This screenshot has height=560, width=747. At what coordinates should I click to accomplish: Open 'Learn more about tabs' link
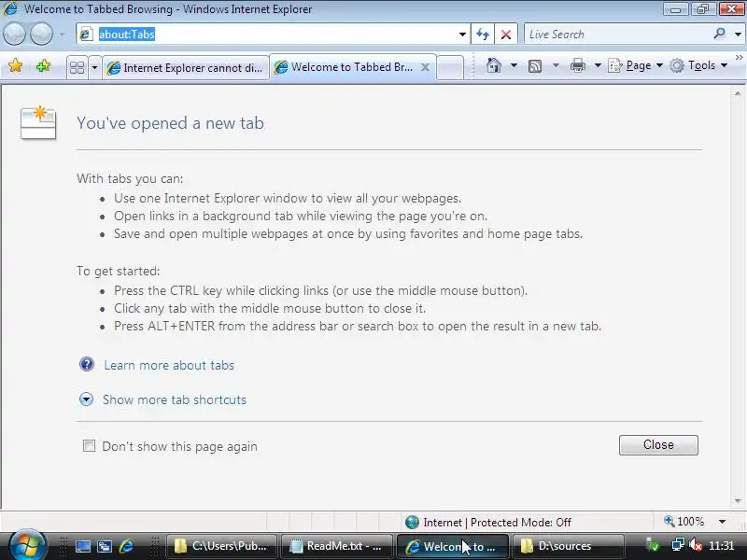tap(169, 365)
